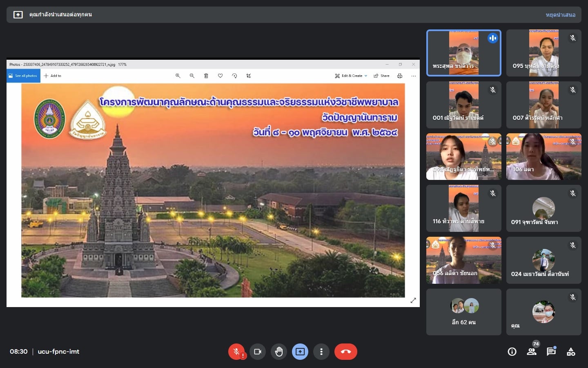Show the participants list panel
This screenshot has width=588, height=368.
(532, 352)
